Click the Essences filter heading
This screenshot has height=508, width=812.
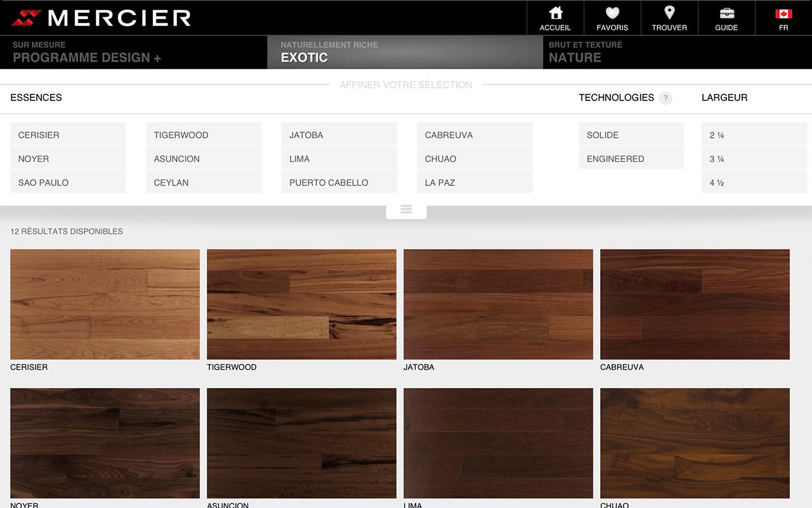coord(36,98)
